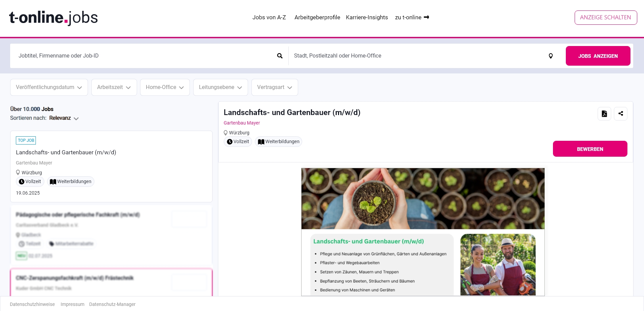Screen dimensions: 644x311
Task: Click the green Landschafts- und Gartenbauer ad heading
Action: coord(369,241)
